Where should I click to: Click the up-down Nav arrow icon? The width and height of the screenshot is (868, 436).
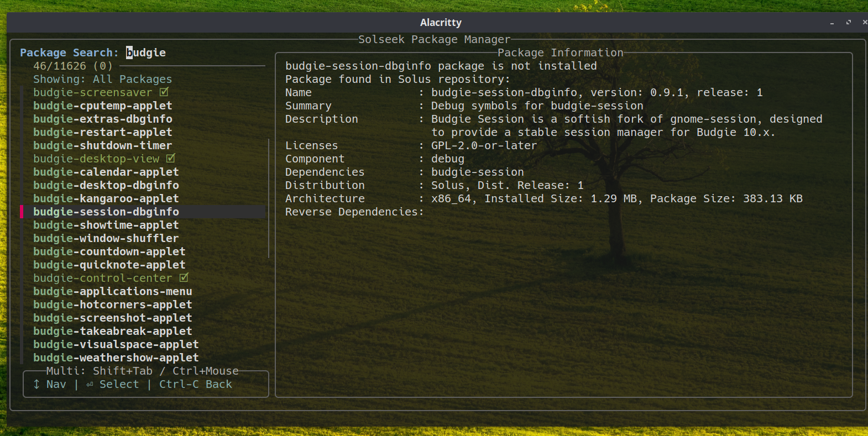pyautogui.click(x=36, y=384)
